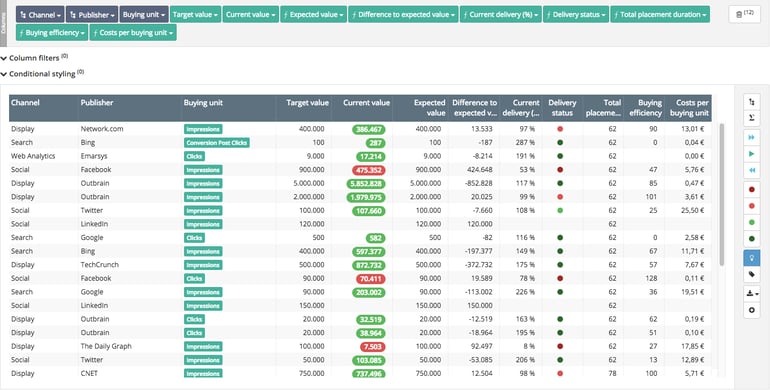Image resolution: width=770 pixels, height=390 pixels.
Task: Click the Target value table header
Action: (x=307, y=103)
